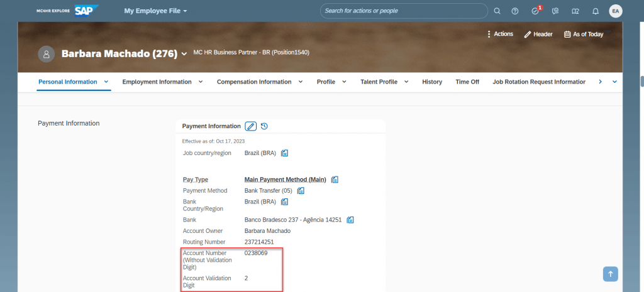This screenshot has width=644, height=292.
Task: Edit Payment Information with the pencil icon
Action: (x=251, y=126)
